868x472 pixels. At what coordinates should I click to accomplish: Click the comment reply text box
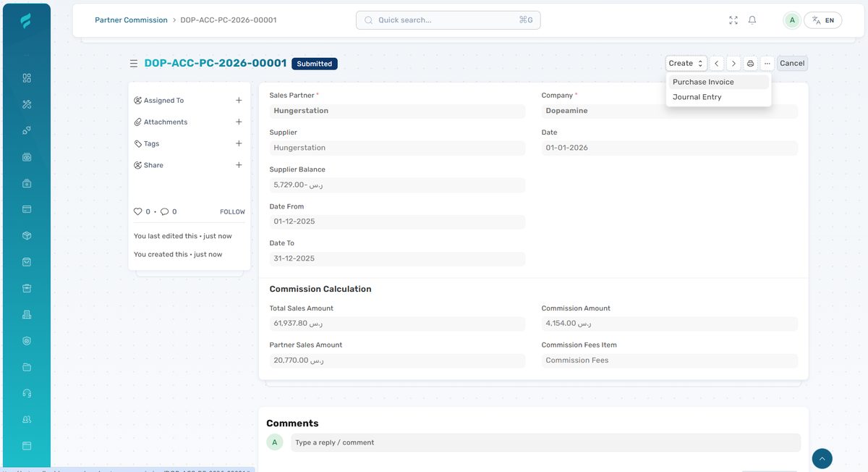click(545, 442)
